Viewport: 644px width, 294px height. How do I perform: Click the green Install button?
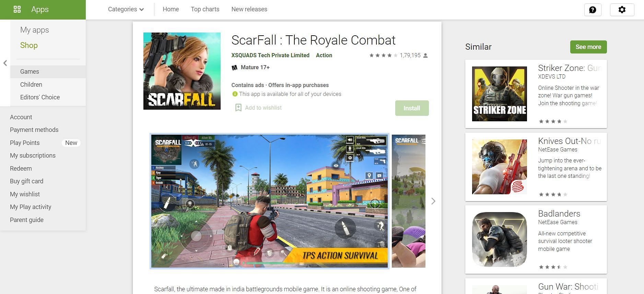pyautogui.click(x=412, y=108)
